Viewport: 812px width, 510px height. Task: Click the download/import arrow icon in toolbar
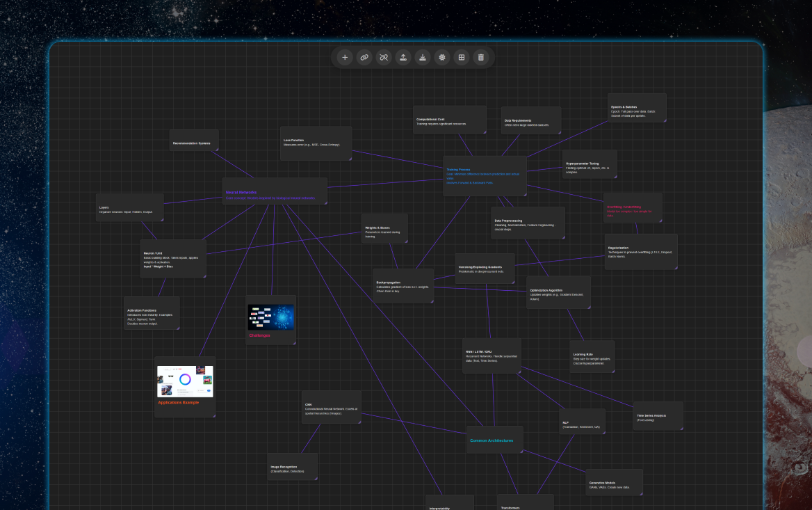(x=422, y=57)
